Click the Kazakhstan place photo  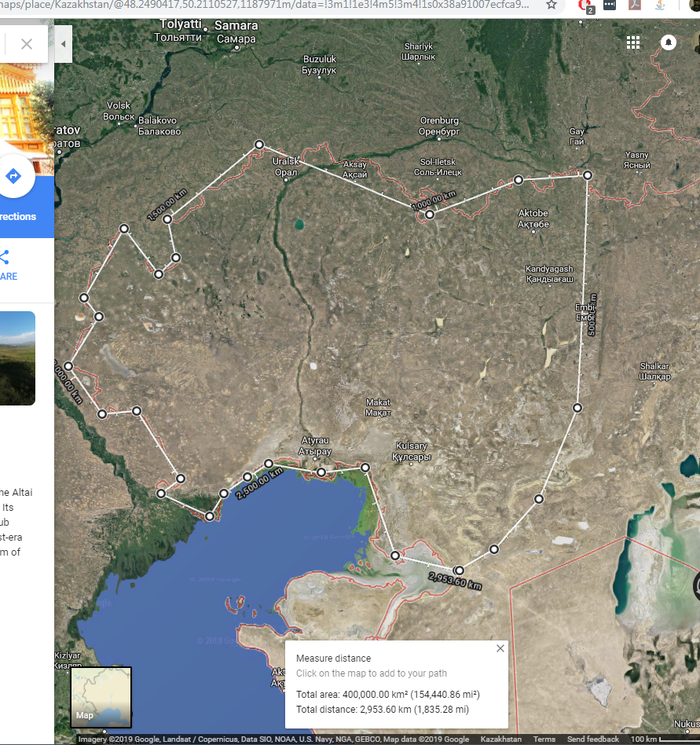[17, 358]
